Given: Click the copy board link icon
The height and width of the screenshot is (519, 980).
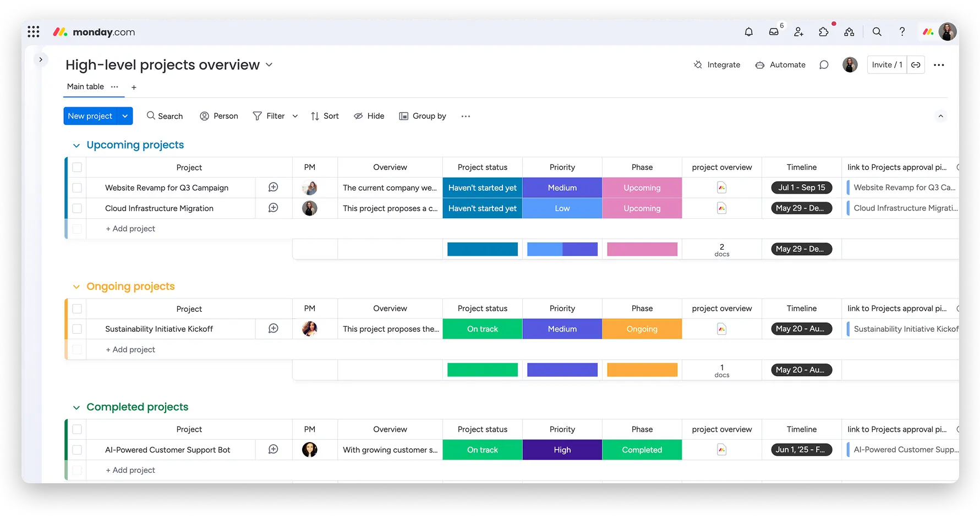Looking at the screenshot, I should click(916, 64).
